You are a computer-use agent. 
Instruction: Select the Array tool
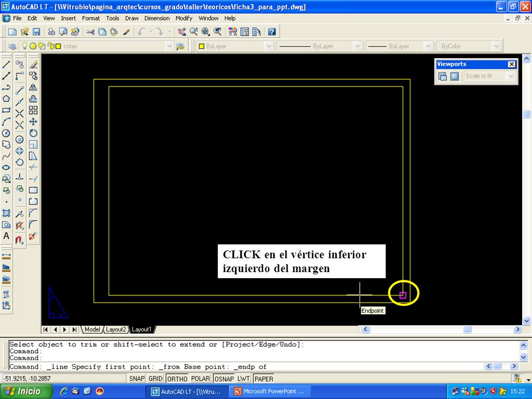[x=33, y=110]
